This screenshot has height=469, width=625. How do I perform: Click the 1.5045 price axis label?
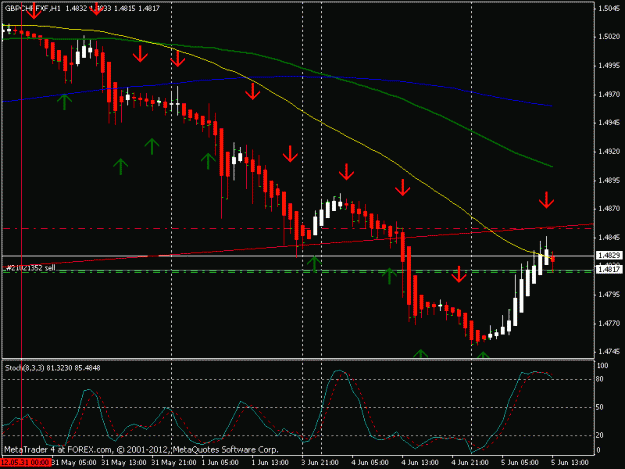pyautogui.click(x=609, y=8)
